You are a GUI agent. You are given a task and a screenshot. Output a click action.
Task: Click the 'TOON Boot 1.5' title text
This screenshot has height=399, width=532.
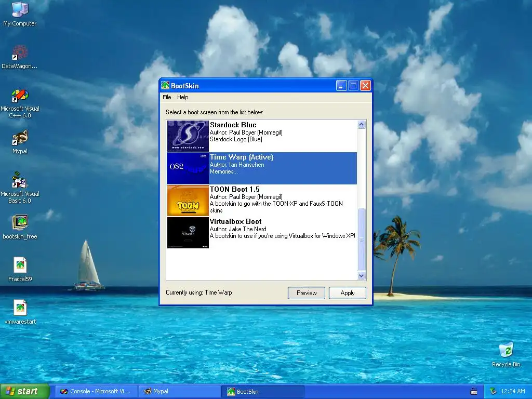(x=235, y=189)
